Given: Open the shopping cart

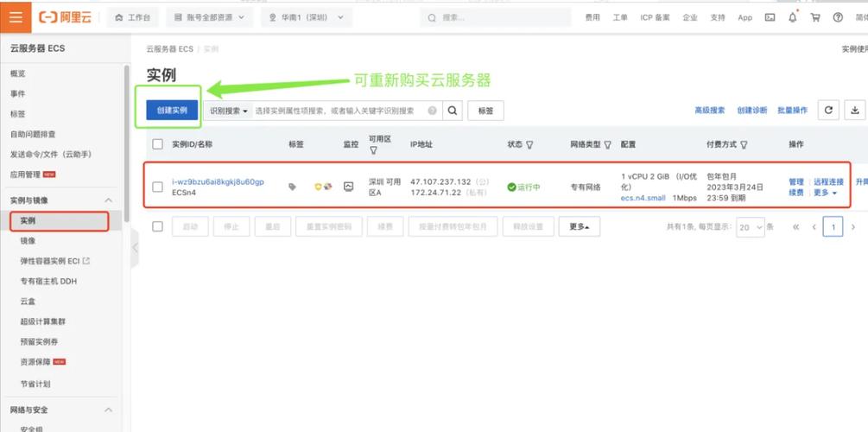Looking at the screenshot, I should [x=815, y=18].
